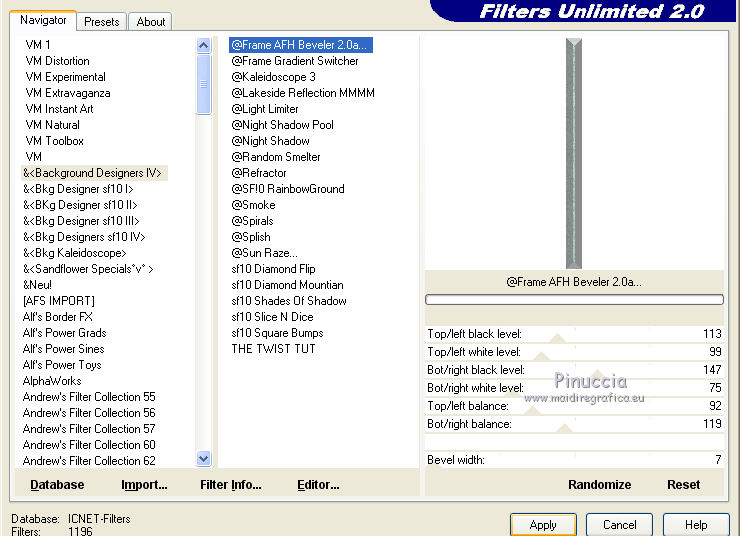Select VM Experimental category

point(66,77)
